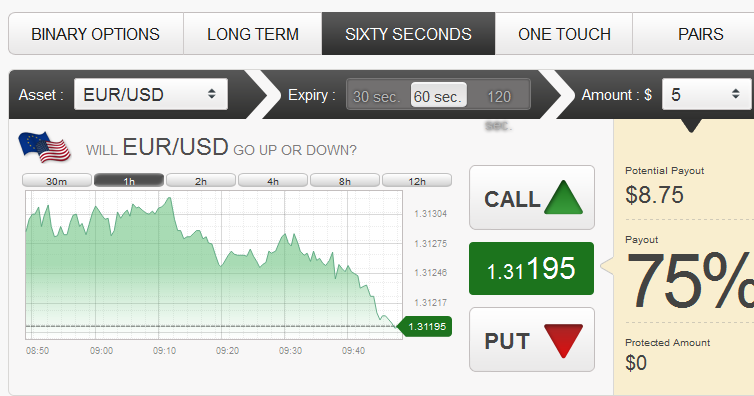Set chart range to 12h

(417, 181)
